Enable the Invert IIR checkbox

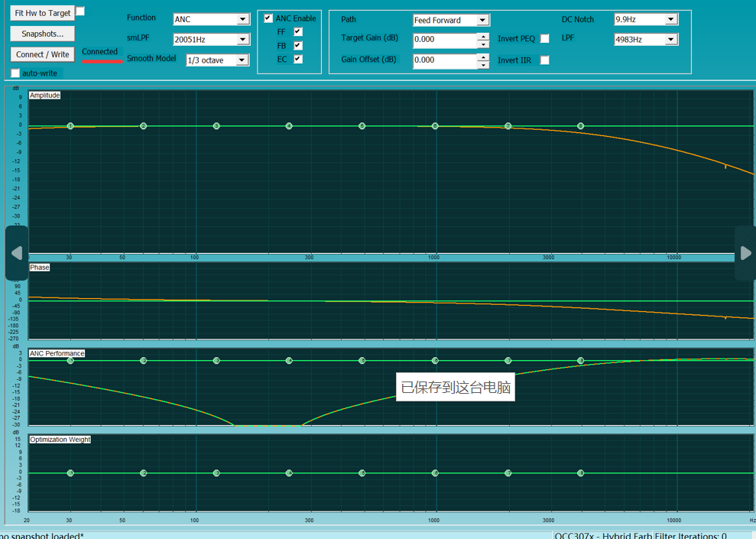[x=545, y=60]
